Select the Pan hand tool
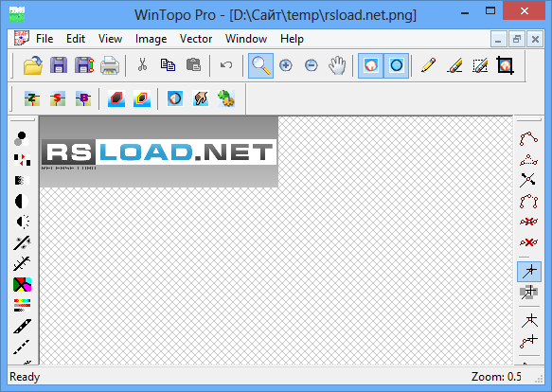 coord(337,65)
